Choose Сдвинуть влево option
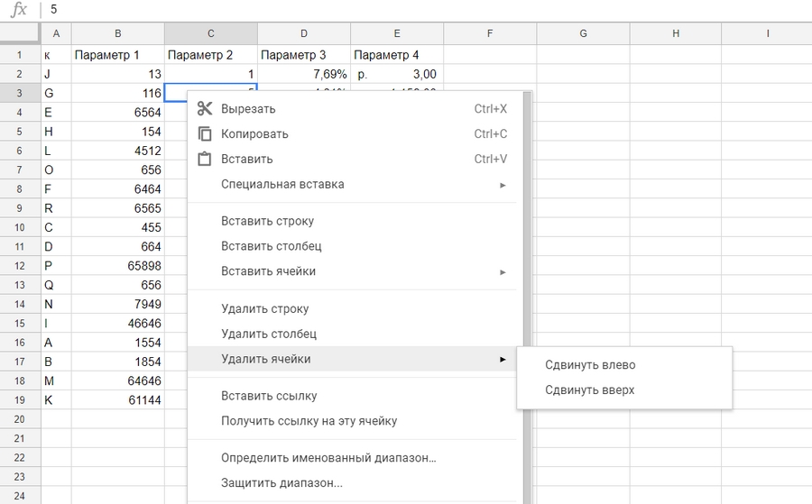This screenshot has width=812, height=504. 590,365
